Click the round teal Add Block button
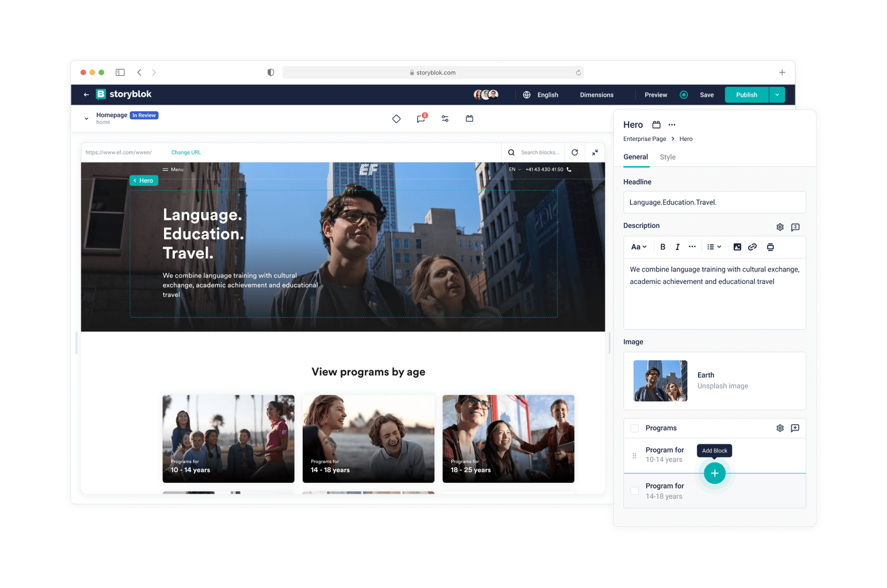This screenshot has width=887, height=588. [x=715, y=473]
